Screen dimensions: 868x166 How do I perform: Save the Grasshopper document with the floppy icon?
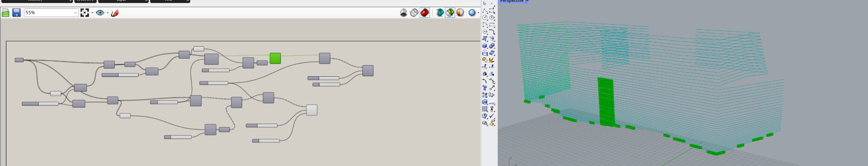pyautogui.click(x=17, y=13)
